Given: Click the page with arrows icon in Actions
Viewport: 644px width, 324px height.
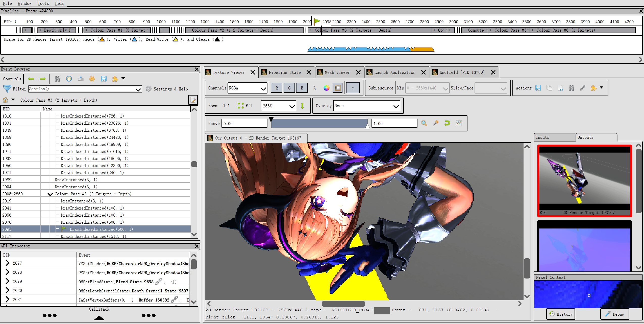Looking at the screenshot, I should [x=560, y=88].
